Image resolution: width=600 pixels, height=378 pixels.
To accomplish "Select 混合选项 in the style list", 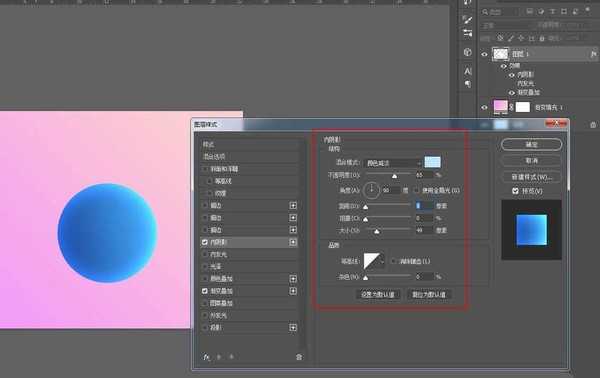I will [214, 156].
